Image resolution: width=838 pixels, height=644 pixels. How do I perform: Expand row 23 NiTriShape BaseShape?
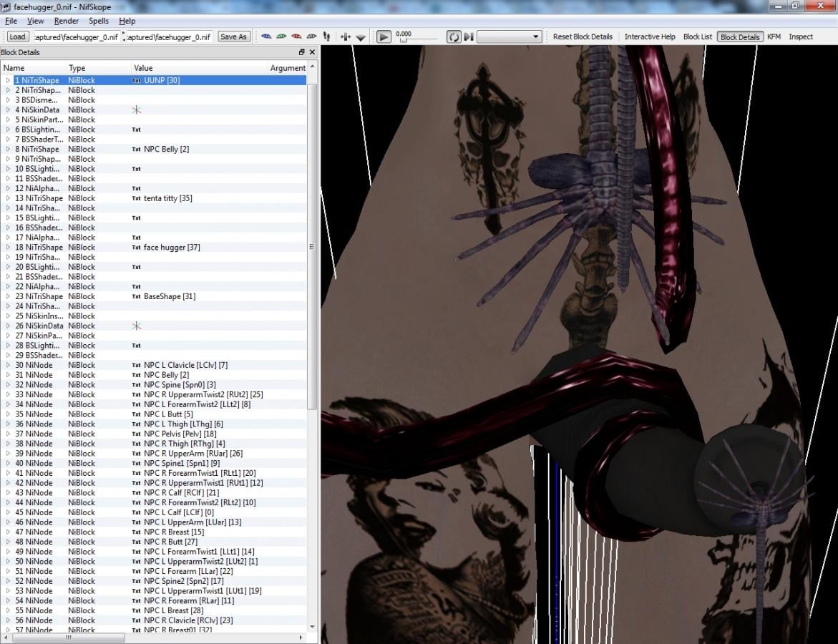point(8,296)
